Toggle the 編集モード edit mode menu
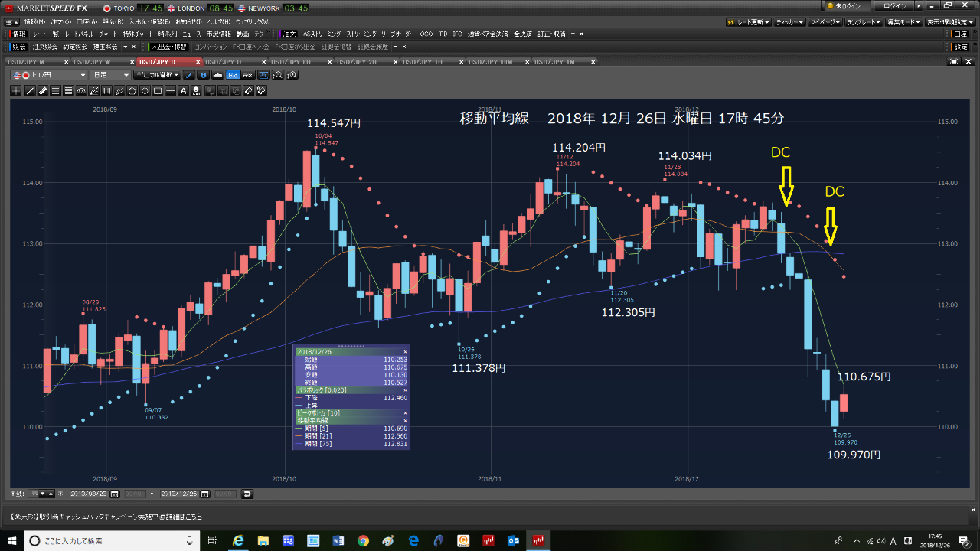 point(904,22)
